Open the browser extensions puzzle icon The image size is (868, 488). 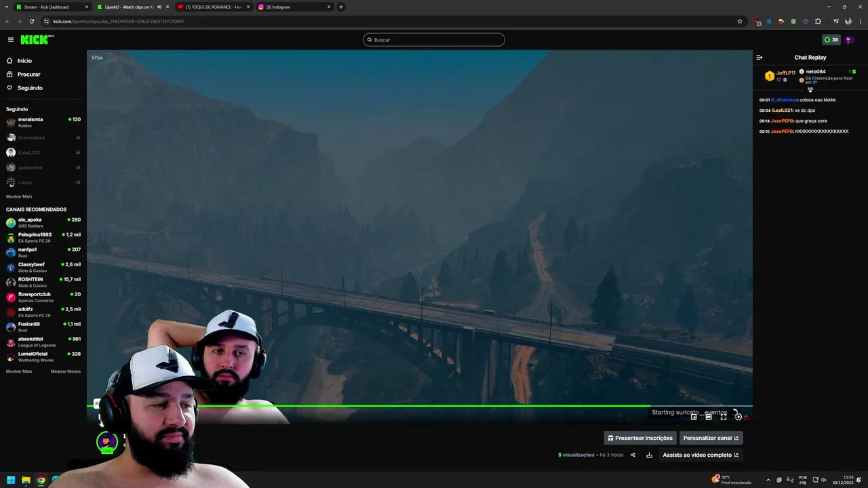pyautogui.click(x=818, y=21)
